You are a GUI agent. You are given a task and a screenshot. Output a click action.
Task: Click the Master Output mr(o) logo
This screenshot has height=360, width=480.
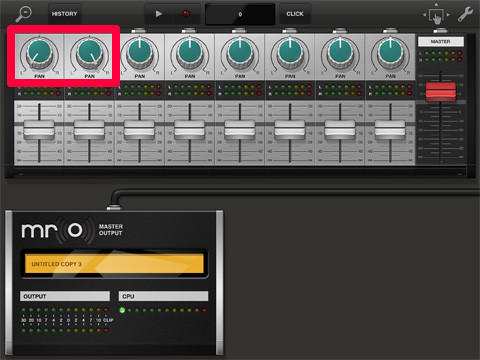57,231
